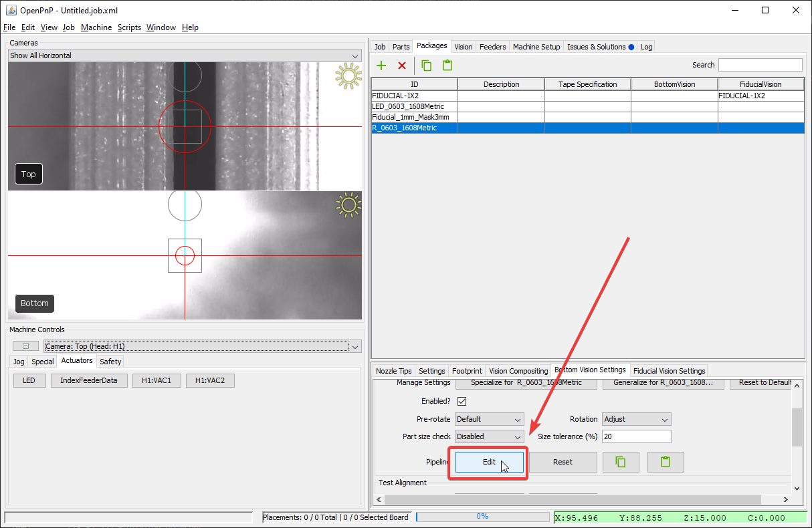Click the pipeline Reset button
The height and width of the screenshot is (528, 812).
click(563, 462)
